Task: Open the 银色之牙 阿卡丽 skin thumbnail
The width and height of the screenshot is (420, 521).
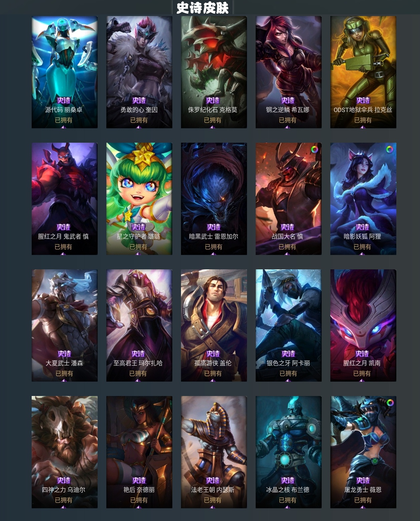Action: click(289, 325)
